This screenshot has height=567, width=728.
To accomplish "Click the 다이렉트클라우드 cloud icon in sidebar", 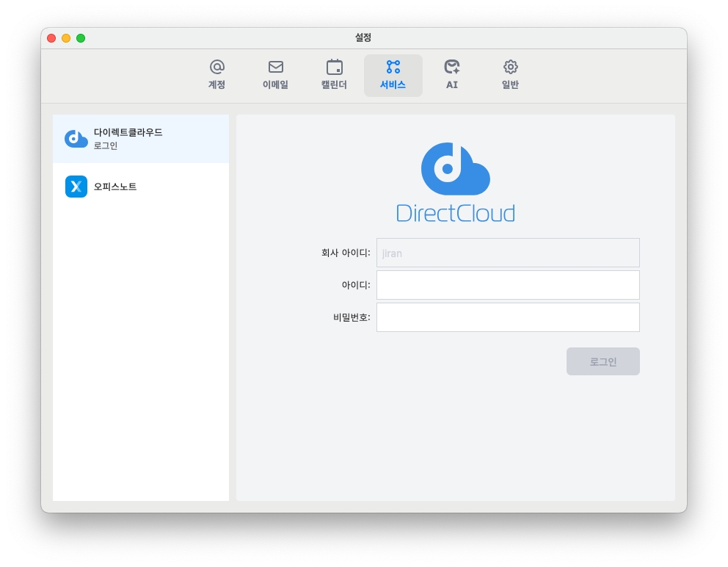I will [x=76, y=139].
